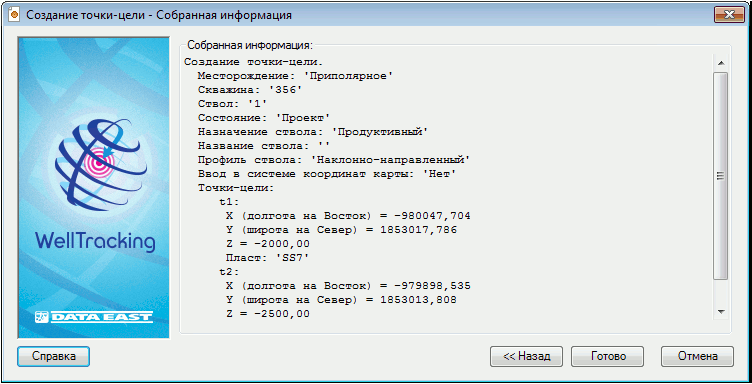This screenshot has width=752, height=384.
Task: Click the vertical scrollbar thumb
Action: tap(720, 175)
